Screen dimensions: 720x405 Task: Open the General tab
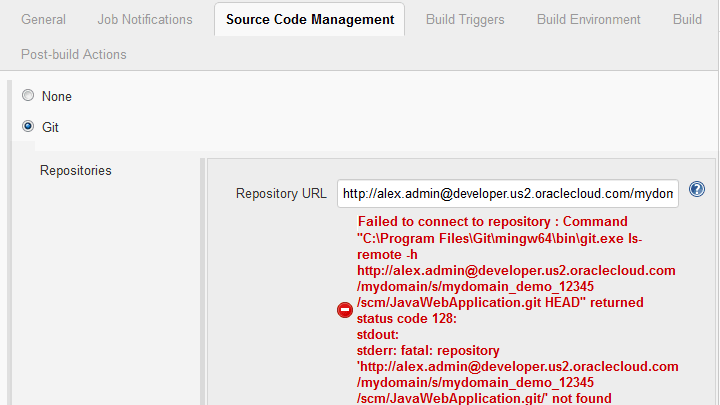pyautogui.click(x=43, y=19)
